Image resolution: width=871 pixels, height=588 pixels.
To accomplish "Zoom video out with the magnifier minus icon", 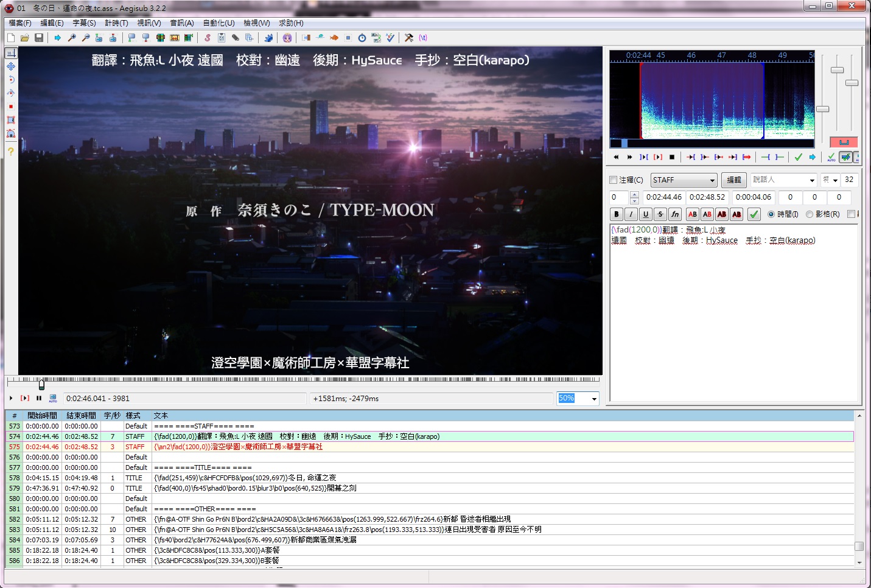I will coord(86,38).
